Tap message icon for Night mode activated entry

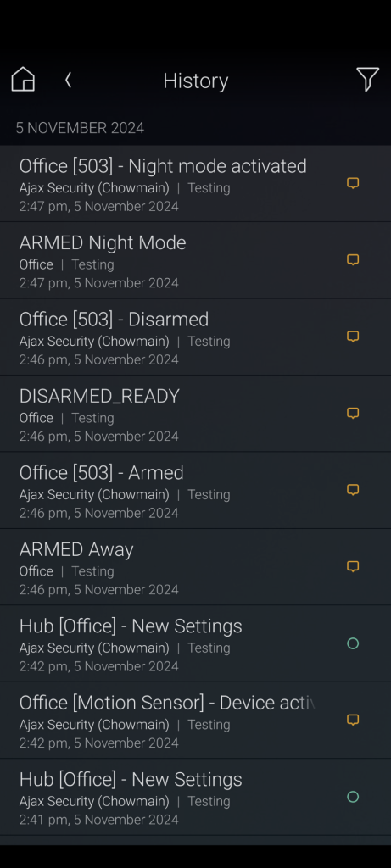click(x=353, y=183)
